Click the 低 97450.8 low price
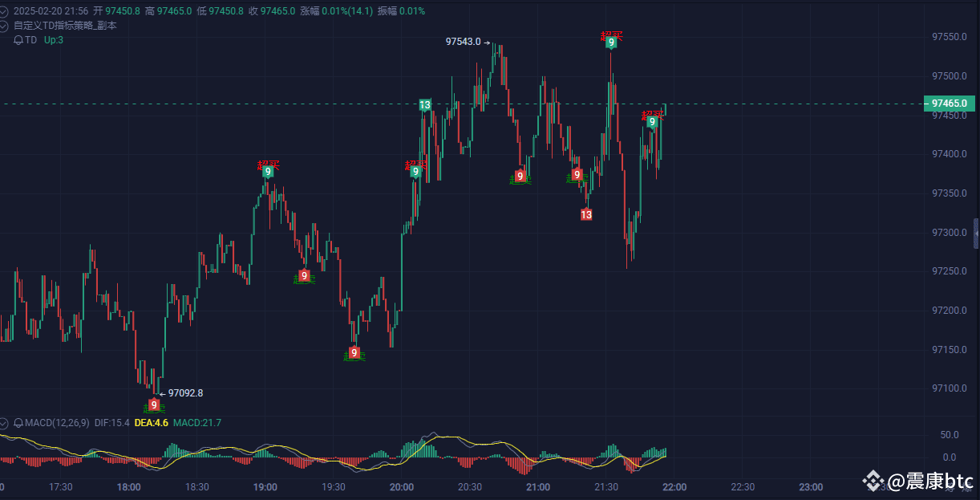 tap(220, 11)
